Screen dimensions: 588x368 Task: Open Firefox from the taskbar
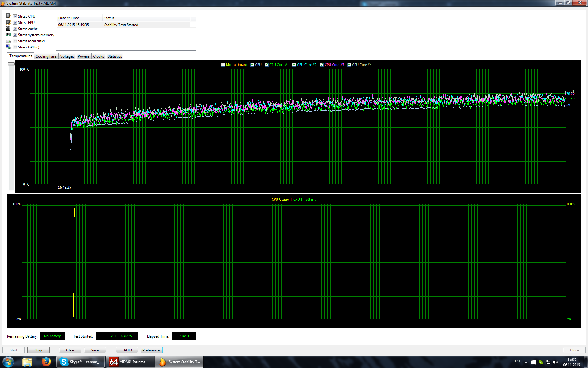tap(46, 362)
